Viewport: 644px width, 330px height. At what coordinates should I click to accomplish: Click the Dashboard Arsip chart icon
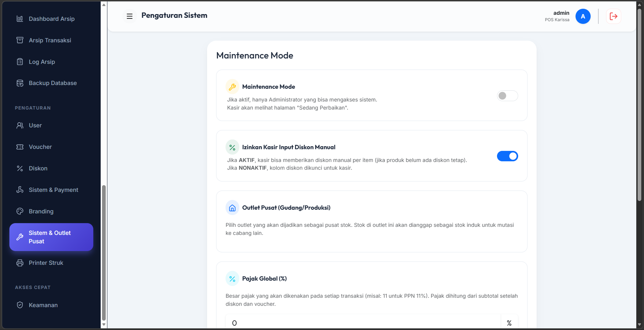[20, 19]
